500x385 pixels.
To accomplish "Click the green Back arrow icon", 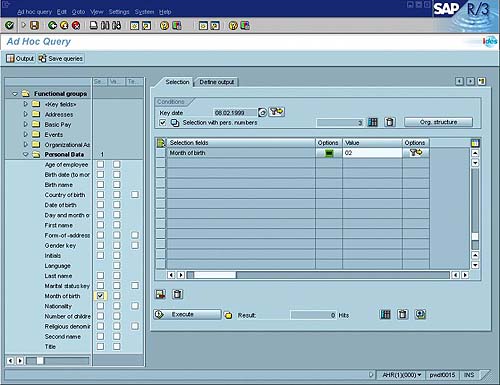I will pos(52,25).
